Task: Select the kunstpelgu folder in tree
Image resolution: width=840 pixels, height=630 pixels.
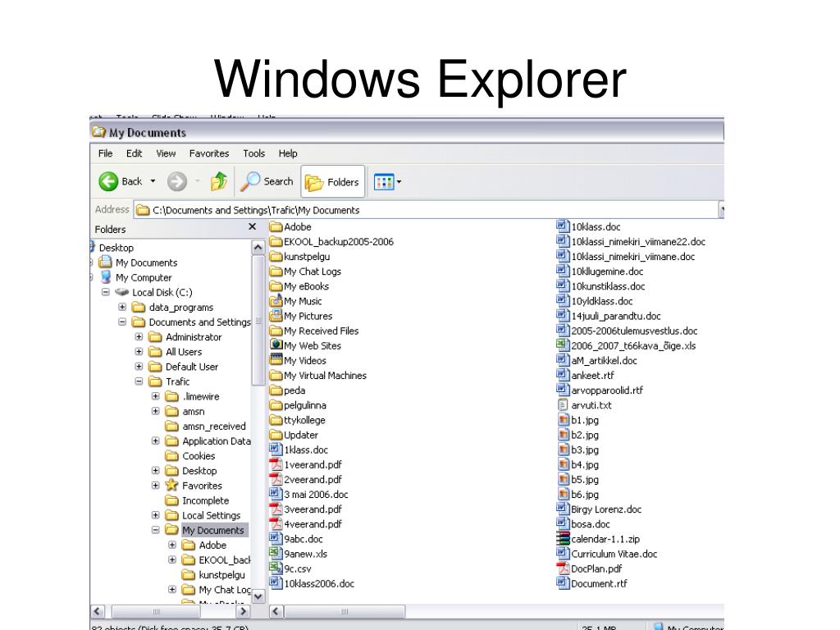Action: click(x=214, y=575)
